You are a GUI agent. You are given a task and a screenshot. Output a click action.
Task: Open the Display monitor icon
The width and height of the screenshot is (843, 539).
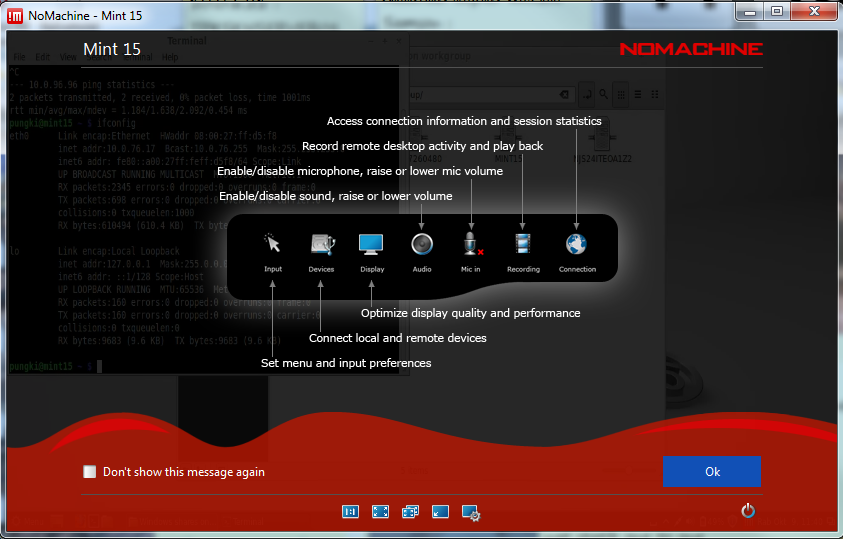(371, 244)
